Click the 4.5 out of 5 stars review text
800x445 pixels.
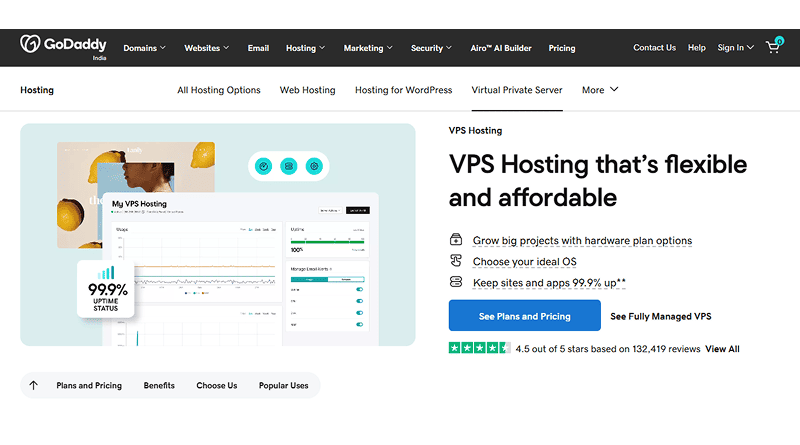tap(608, 349)
